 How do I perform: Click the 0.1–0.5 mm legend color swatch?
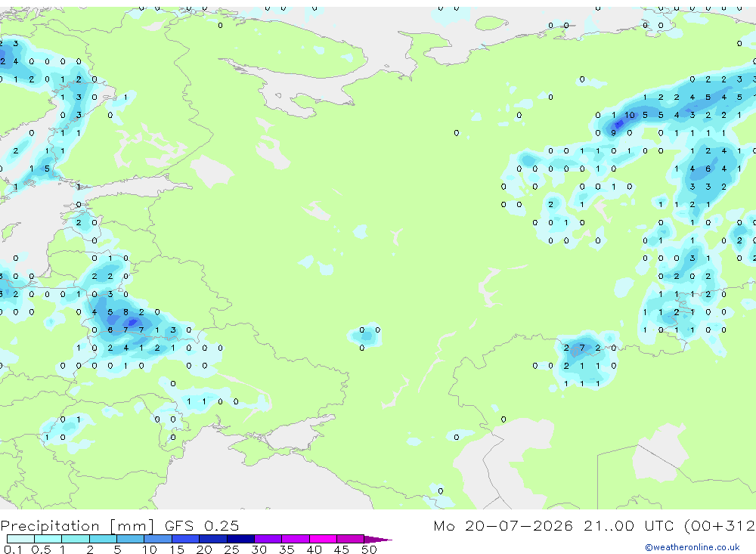(x=20, y=539)
